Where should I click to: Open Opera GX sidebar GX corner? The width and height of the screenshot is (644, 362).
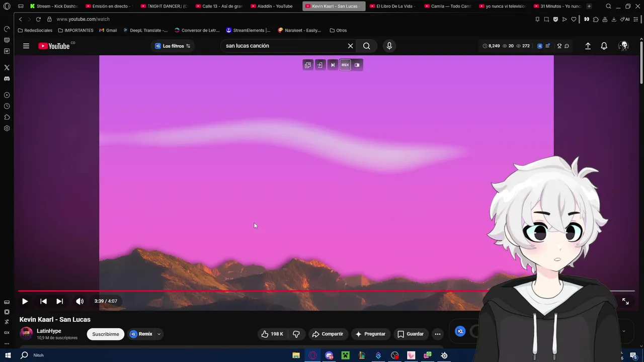(x=7, y=332)
